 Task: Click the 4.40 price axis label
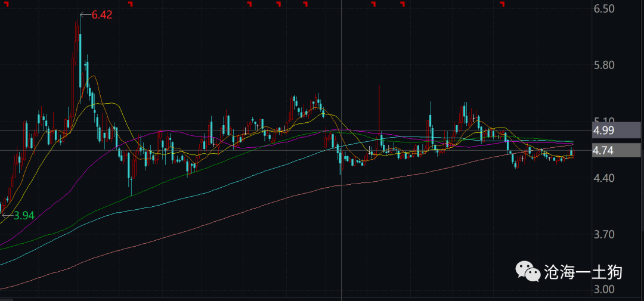click(603, 178)
